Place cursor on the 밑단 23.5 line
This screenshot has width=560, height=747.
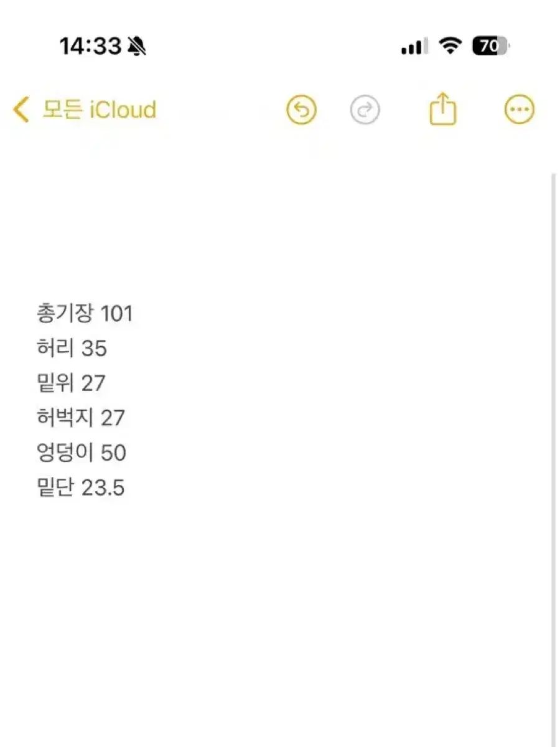[x=81, y=487]
